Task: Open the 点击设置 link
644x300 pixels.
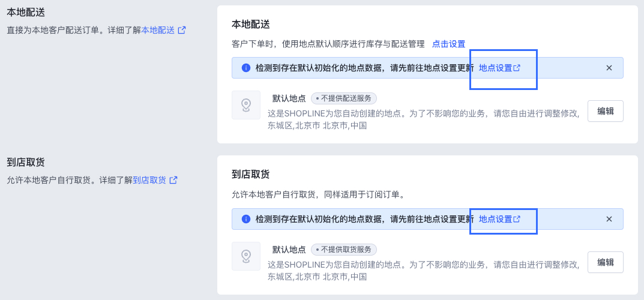Action: (x=448, y=44)
